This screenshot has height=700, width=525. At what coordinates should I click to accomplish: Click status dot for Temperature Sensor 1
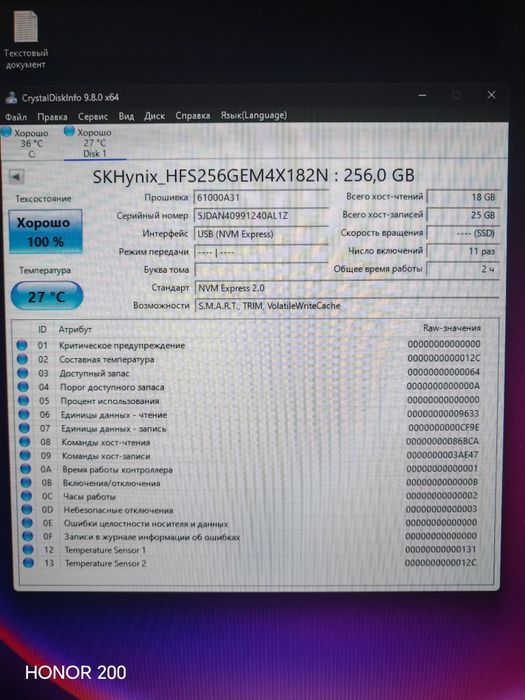pyautogui.click(x=28, y=549)
